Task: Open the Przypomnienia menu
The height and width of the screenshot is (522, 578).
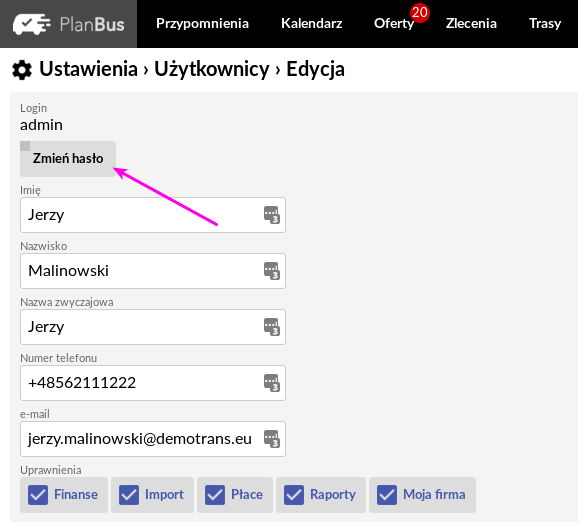Action: (x=202, y=24)
